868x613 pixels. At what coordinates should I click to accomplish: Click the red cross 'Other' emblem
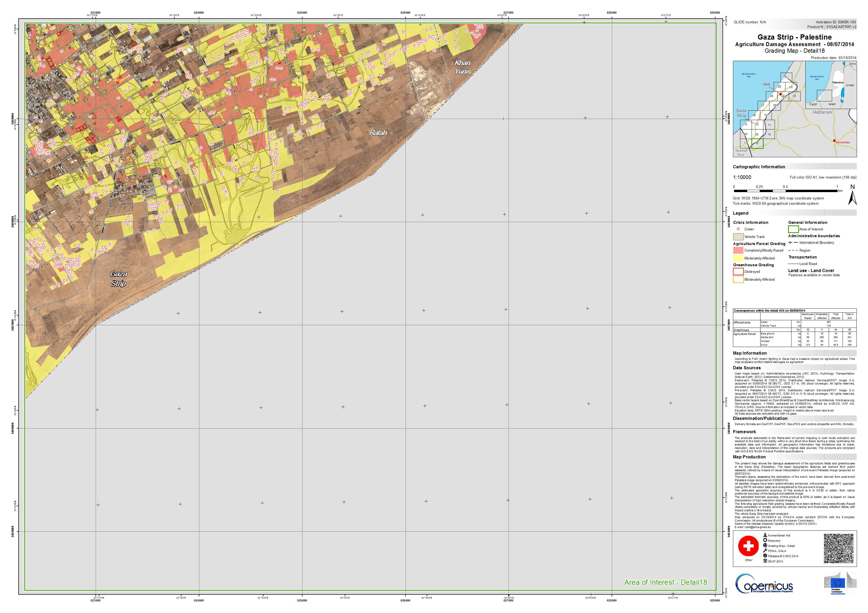[748, 546]
